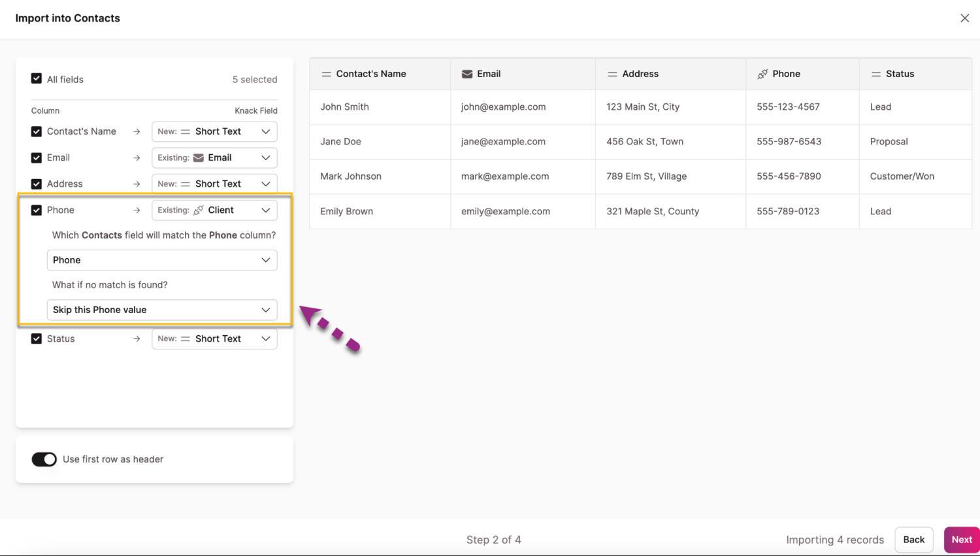This screenshot has width=980, height=556.
Task: Click the text icon beside Status column header
Action: (x=875, y=74)
